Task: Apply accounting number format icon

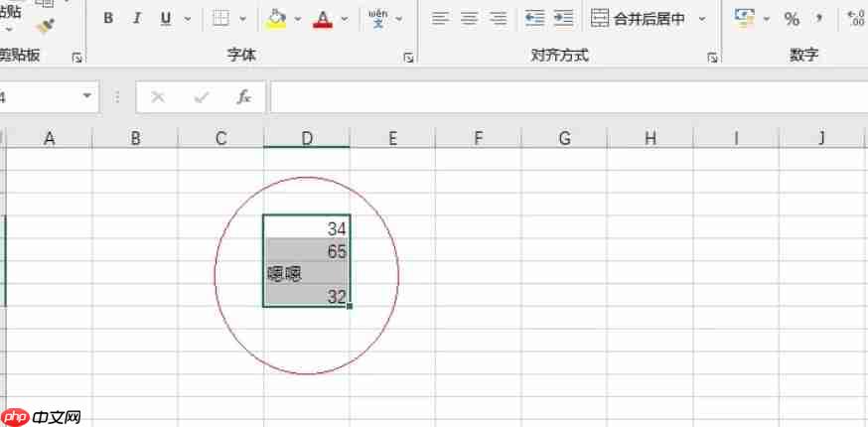Action: click(745, 18)
